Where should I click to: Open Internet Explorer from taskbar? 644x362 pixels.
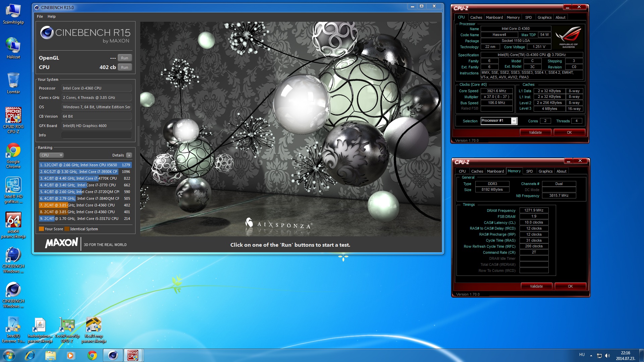coord(30,355)
